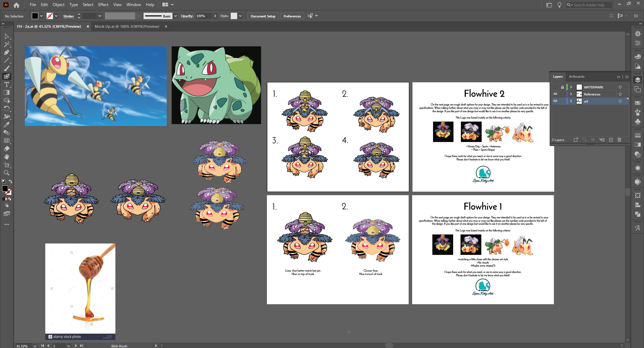
Task: Create new layer in Layers panel
Action: (611, 140)
